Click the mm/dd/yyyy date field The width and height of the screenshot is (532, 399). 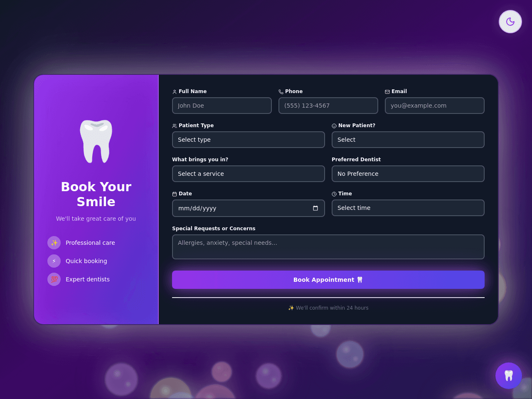coord(249,208)
